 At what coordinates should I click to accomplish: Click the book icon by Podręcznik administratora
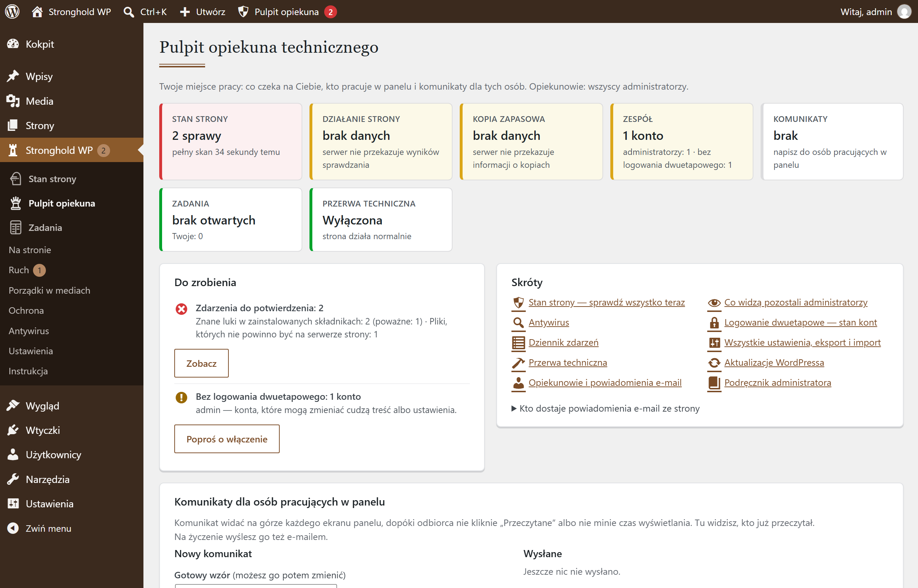(x=714, y=383)
